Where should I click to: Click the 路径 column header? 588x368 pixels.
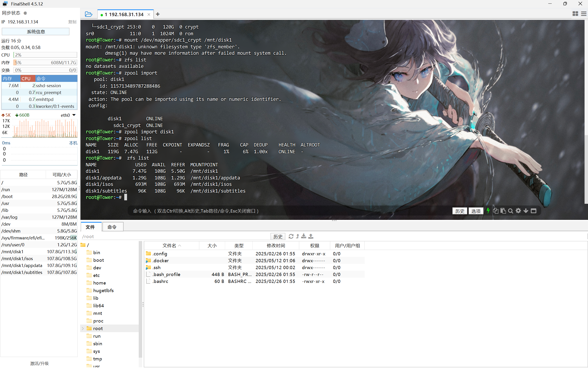[x=23, y=175]
